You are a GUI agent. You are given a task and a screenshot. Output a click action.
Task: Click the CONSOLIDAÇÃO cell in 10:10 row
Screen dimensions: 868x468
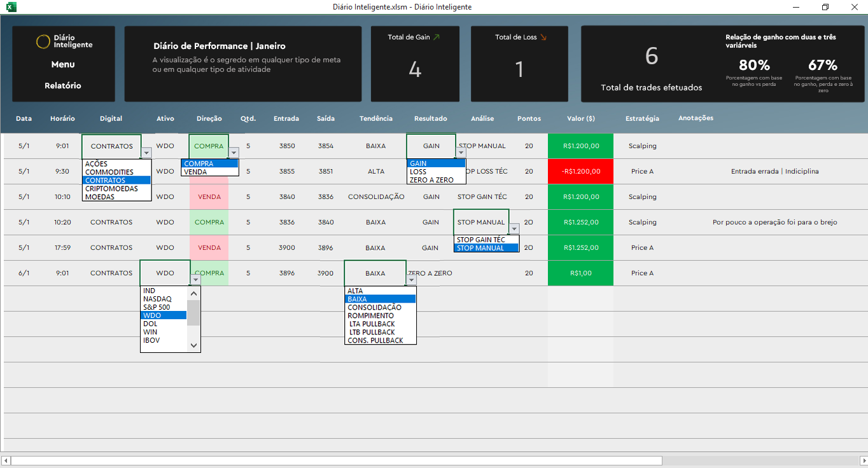coord(376,197)
